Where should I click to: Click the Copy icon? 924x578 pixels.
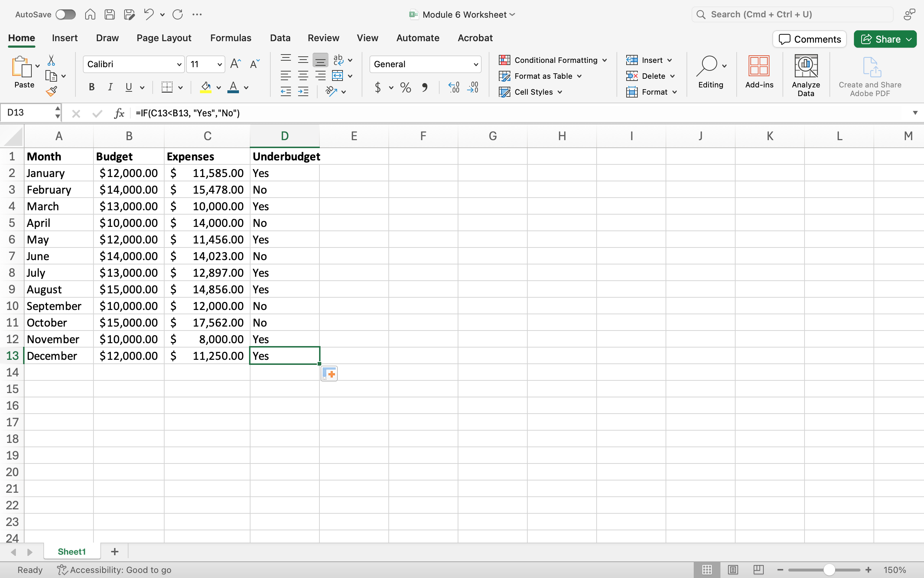(51, 76)
